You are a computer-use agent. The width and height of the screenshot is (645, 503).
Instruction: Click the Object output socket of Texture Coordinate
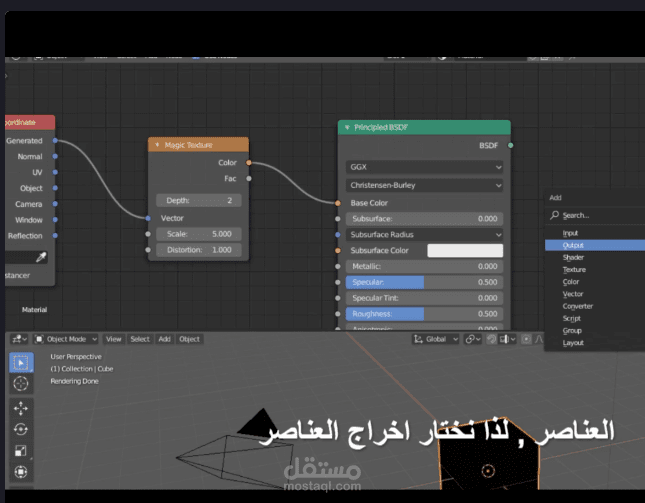point(55,188)
